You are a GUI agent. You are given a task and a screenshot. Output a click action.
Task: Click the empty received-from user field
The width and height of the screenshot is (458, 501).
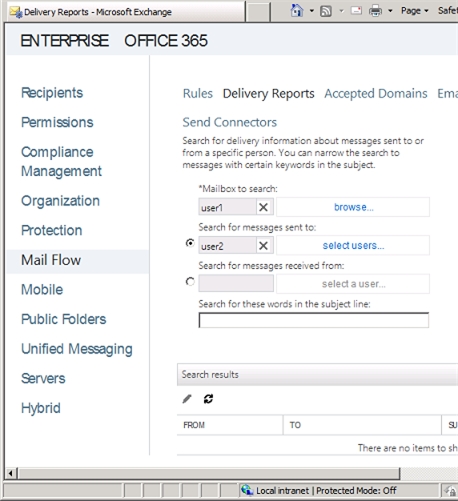(x=236, y=284)
